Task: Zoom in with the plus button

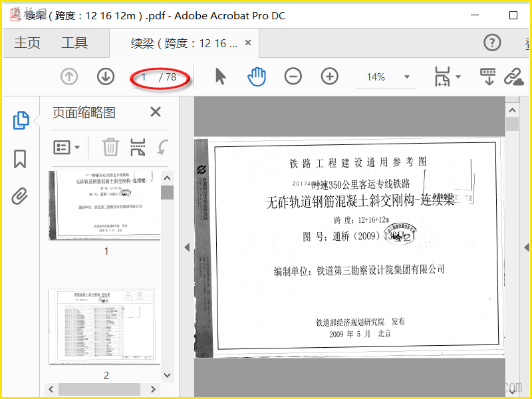Action: 330,76
